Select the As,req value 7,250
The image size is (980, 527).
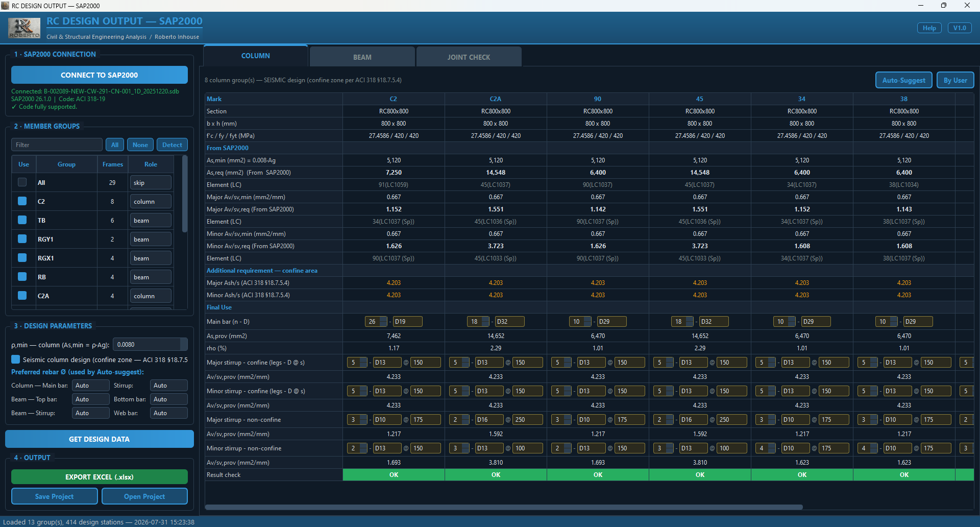[394, 173]
